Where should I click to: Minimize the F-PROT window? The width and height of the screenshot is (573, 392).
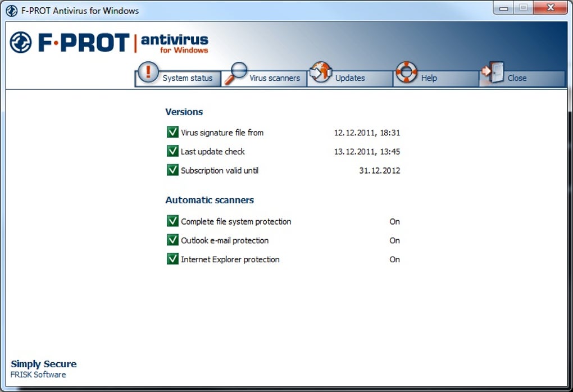503,8
